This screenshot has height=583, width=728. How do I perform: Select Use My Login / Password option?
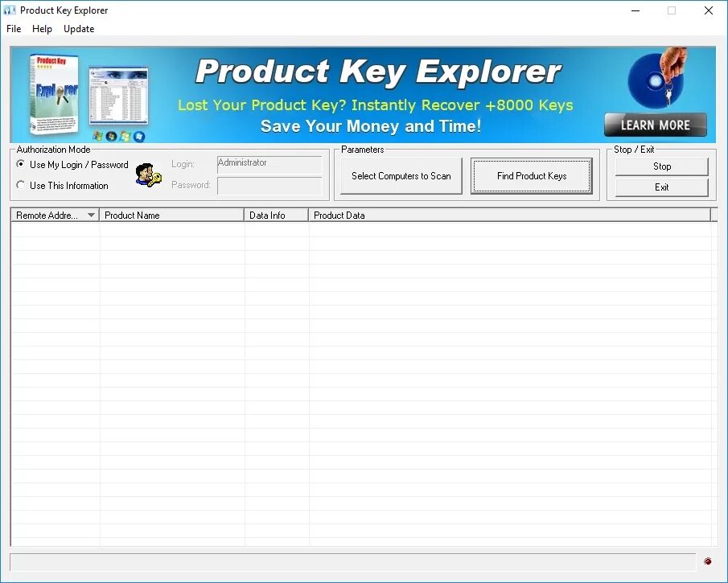(72, 165)
